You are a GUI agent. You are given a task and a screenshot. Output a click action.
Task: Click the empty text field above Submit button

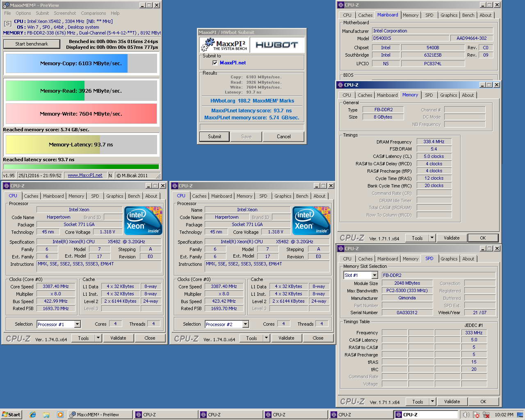coord(252,127)
